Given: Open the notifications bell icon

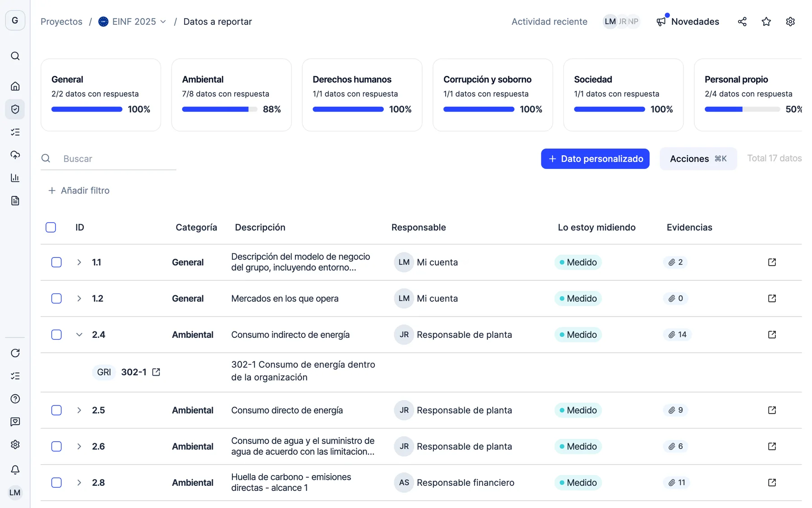Looking at the screenshot, I should [x=15, y=470].
